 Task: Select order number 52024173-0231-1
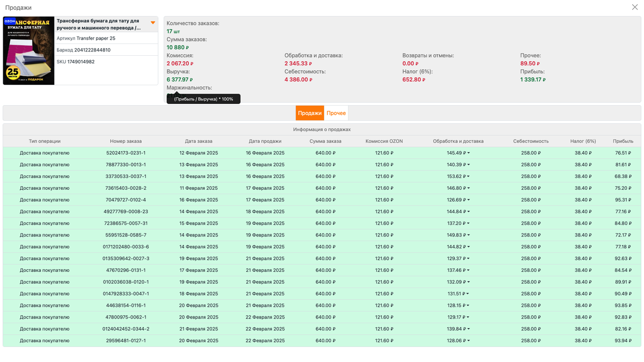click(x=126, y=153)
